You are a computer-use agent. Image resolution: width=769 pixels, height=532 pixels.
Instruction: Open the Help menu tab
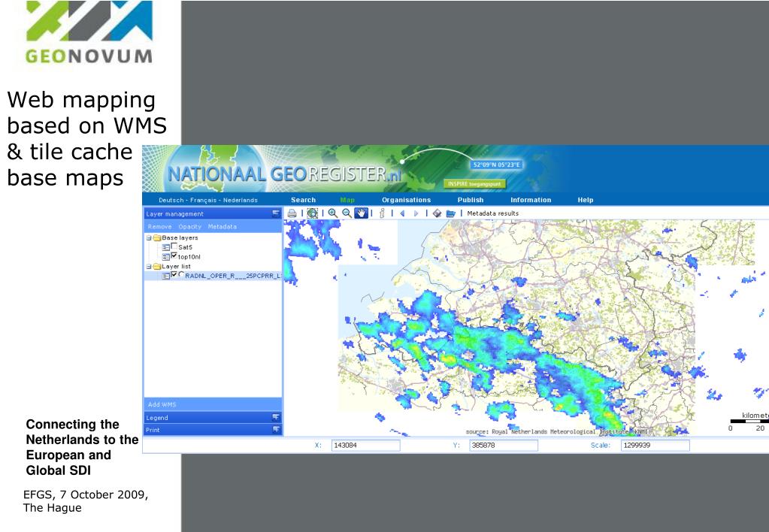point(586,200)
